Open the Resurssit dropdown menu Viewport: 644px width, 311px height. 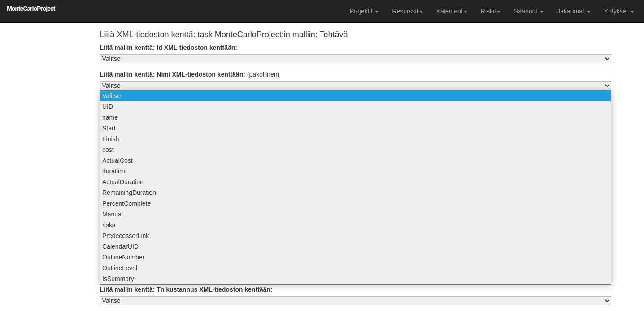click(407, 12)
